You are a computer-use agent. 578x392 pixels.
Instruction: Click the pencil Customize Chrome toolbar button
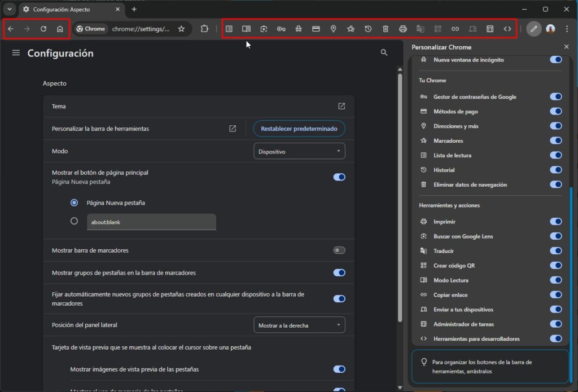pos(533,29)
